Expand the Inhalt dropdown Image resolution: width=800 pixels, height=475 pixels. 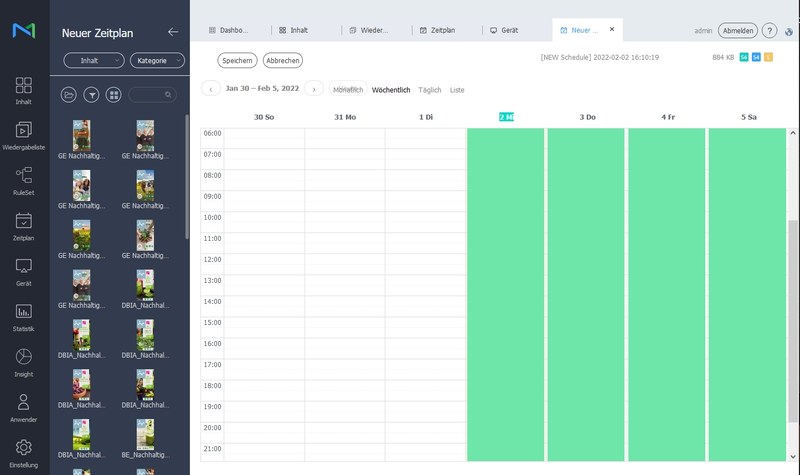point(94,61)
